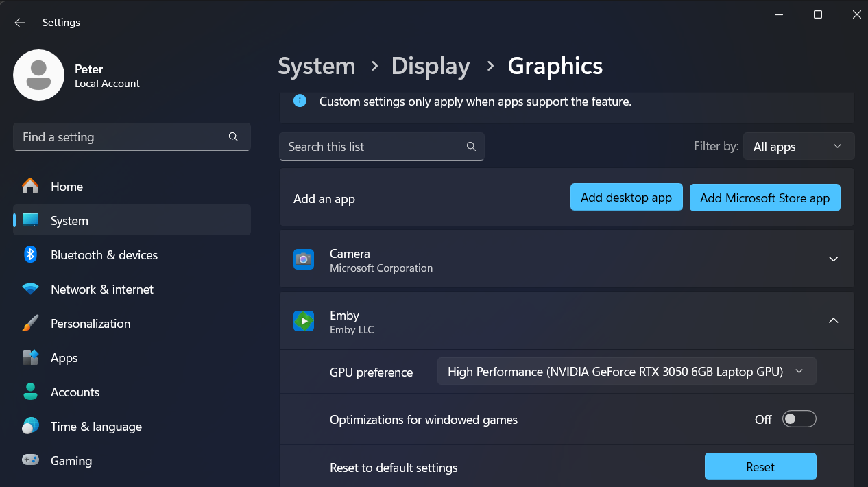This screenshot has width=868, height=487.
Task: Open the Filter by All apps dropdown
Action: point(798,147)
